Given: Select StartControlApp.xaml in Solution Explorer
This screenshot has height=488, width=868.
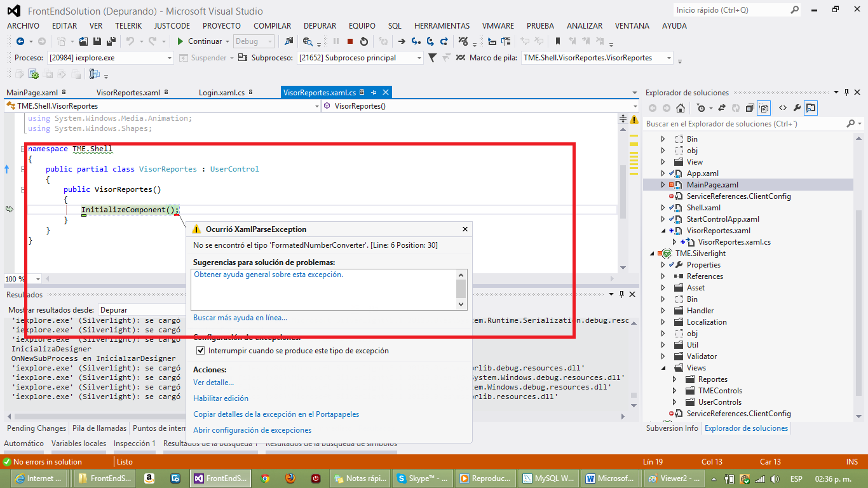Looking at the screenshot, I should click(722, 219).
